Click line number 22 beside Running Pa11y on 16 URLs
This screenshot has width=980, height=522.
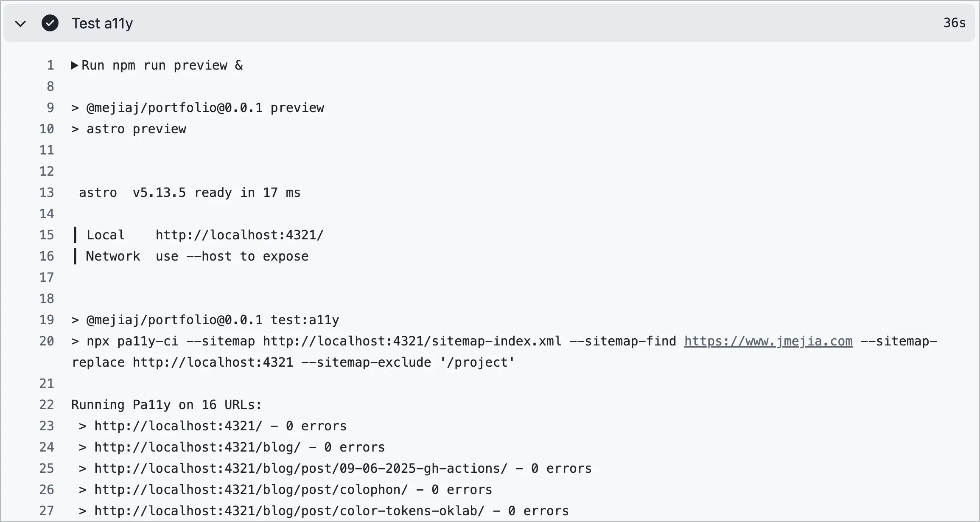tap(47, 404)
